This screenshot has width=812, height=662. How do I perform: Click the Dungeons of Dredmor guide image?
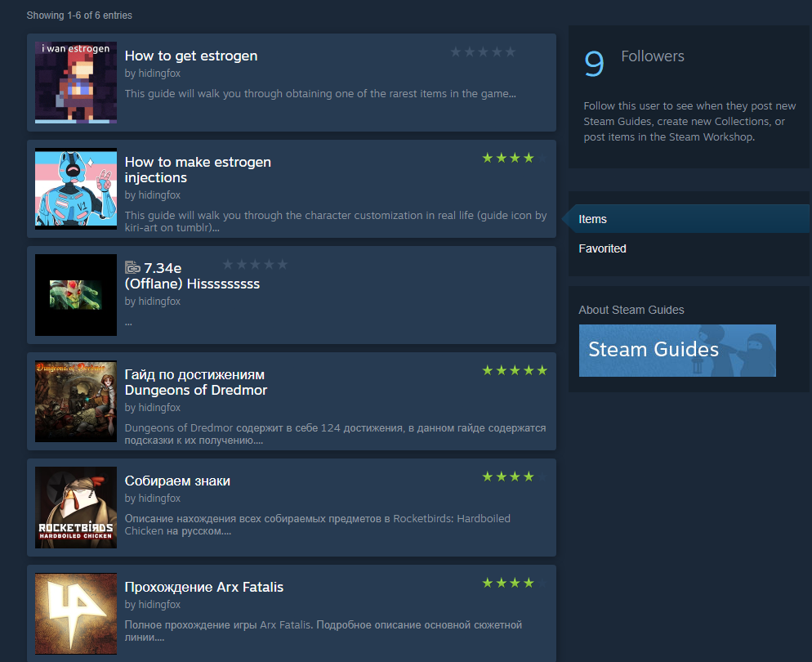pos(76,401)
